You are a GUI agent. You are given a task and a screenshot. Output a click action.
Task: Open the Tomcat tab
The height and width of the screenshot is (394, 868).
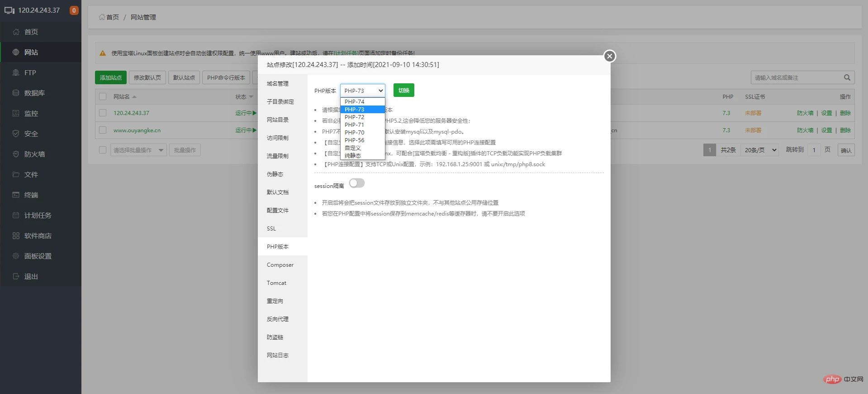283,283
